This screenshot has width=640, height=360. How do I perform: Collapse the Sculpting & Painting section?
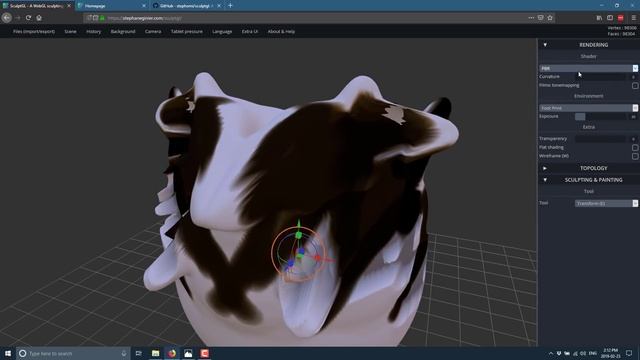545,180
